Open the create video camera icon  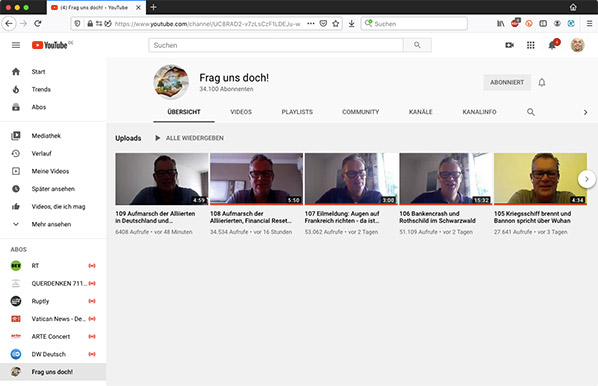coord(510,45)
